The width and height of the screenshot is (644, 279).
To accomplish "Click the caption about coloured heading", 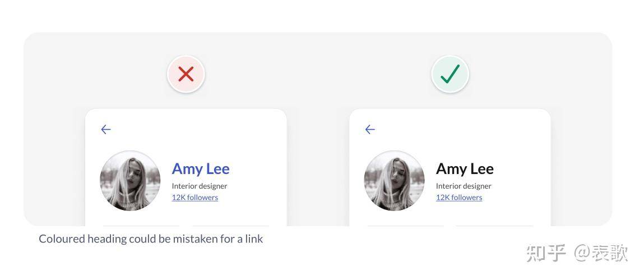I will (x=151, y=239).
